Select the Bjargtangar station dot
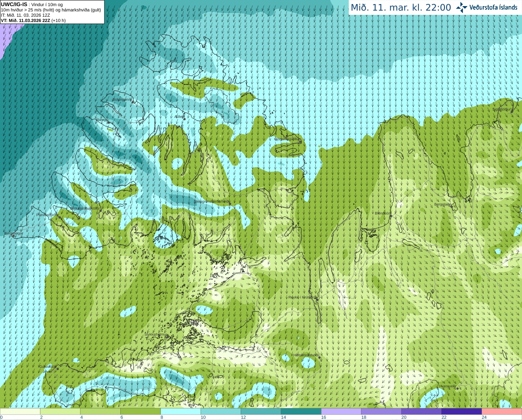The width and height of the screenshot is (522, 420). click(x=13, y=236)
